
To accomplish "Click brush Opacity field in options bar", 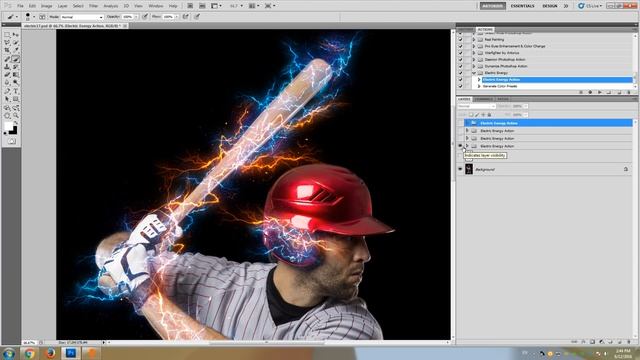I will (128, 17).
